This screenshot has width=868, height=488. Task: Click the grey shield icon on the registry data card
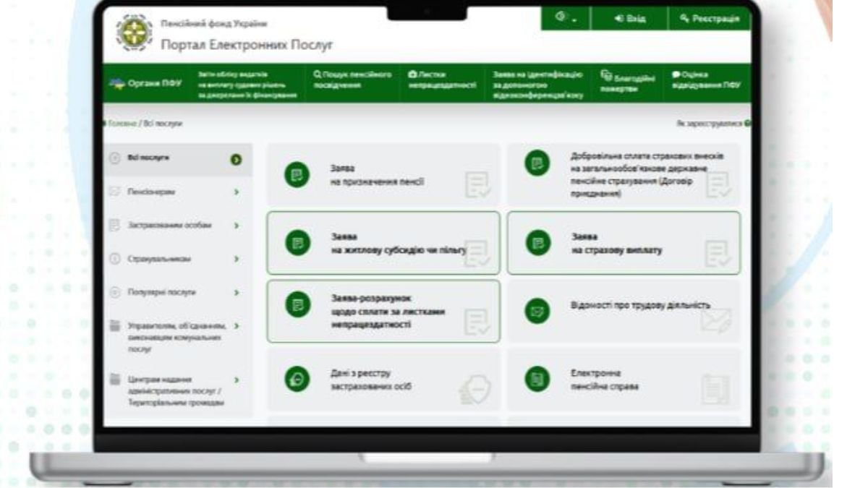click(475, 391)
